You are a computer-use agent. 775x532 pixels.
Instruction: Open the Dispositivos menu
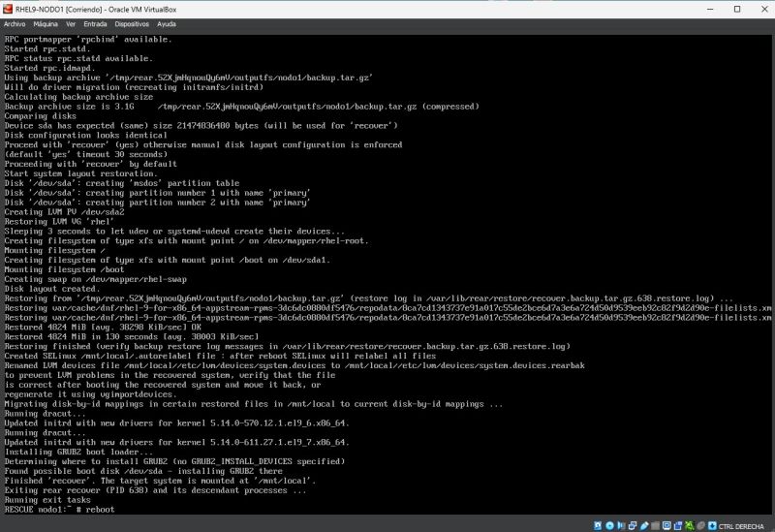coord(132,23)
